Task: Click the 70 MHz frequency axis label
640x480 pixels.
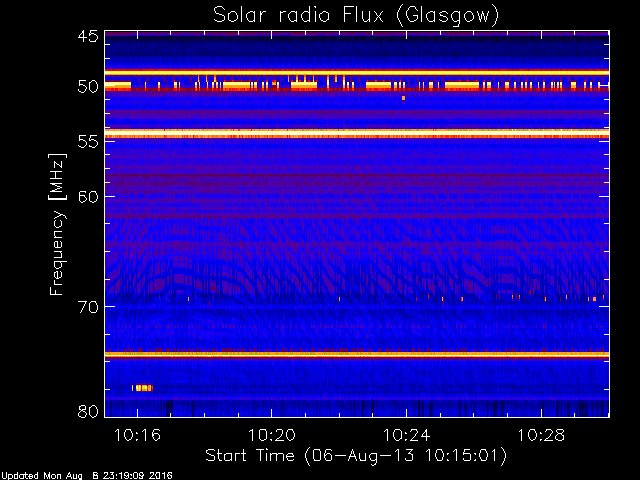Action: click(88, 307)
